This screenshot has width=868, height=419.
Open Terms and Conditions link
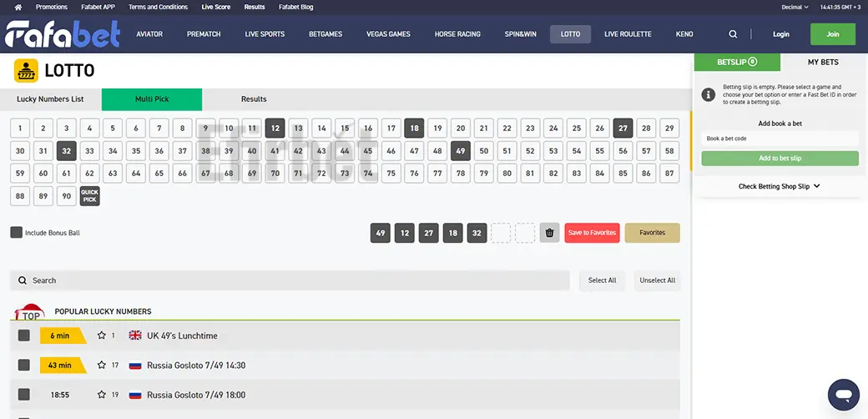[159, 8]
